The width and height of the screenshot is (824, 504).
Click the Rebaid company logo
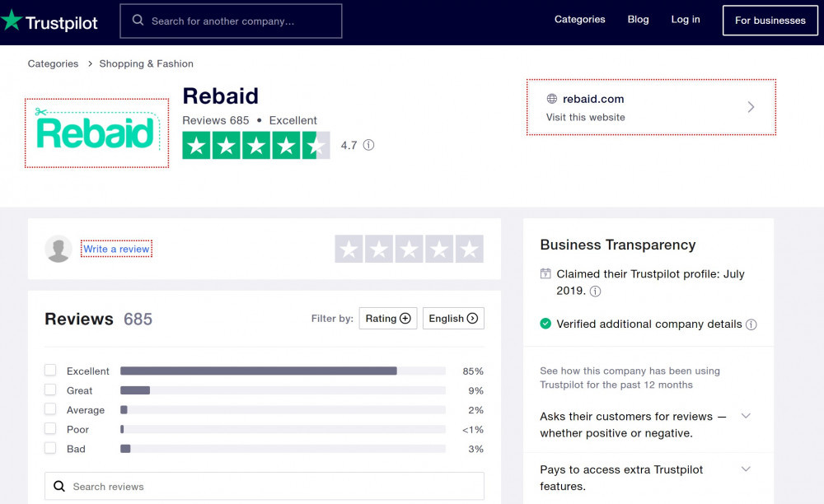(x=96, y=133)
